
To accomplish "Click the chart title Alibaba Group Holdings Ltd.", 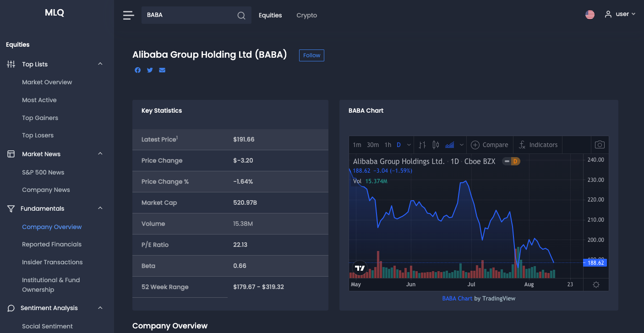I will pos(399,161).
